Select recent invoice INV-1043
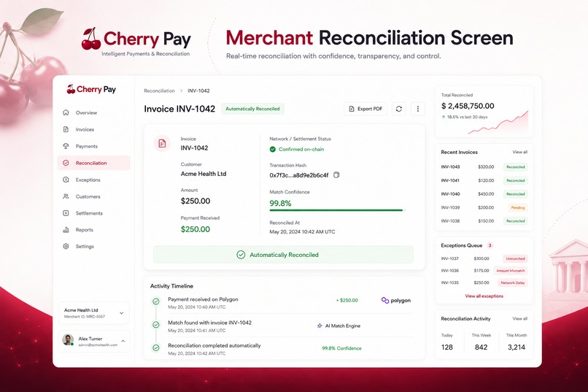The height and width of the screenshot is (392, 588). pyautogui.click(x=484, y=167)
